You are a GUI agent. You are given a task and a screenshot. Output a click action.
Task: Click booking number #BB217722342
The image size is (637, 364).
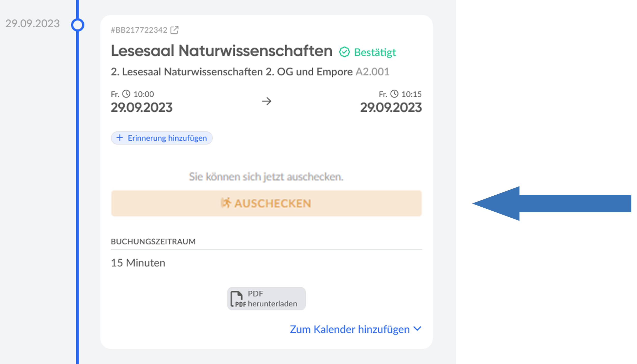[x=139, y=30]
